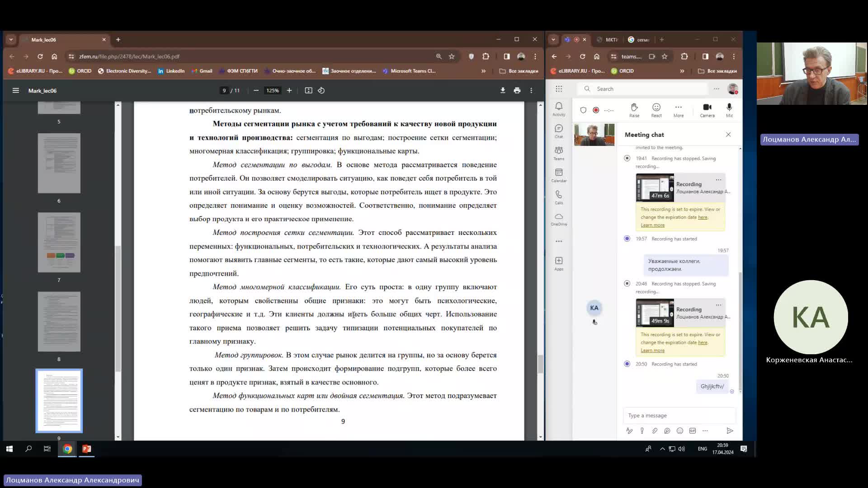Click Learn more under 49m recording

coord(652,350)
